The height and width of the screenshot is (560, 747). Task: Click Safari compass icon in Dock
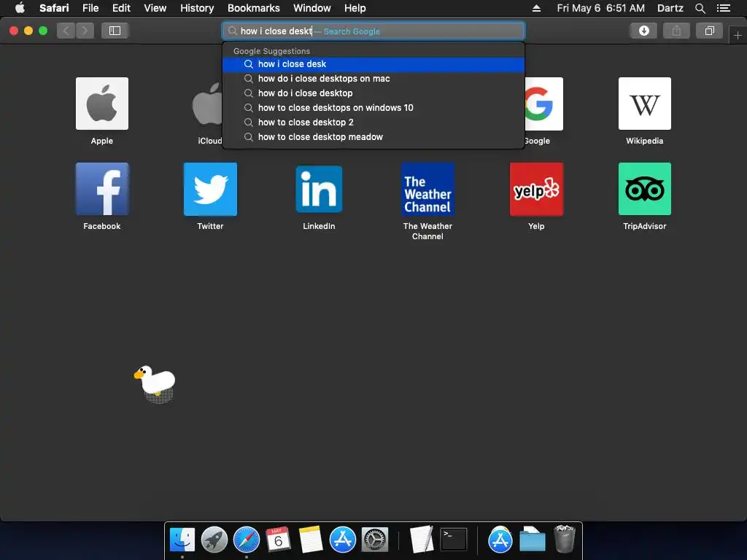[247, 540]
